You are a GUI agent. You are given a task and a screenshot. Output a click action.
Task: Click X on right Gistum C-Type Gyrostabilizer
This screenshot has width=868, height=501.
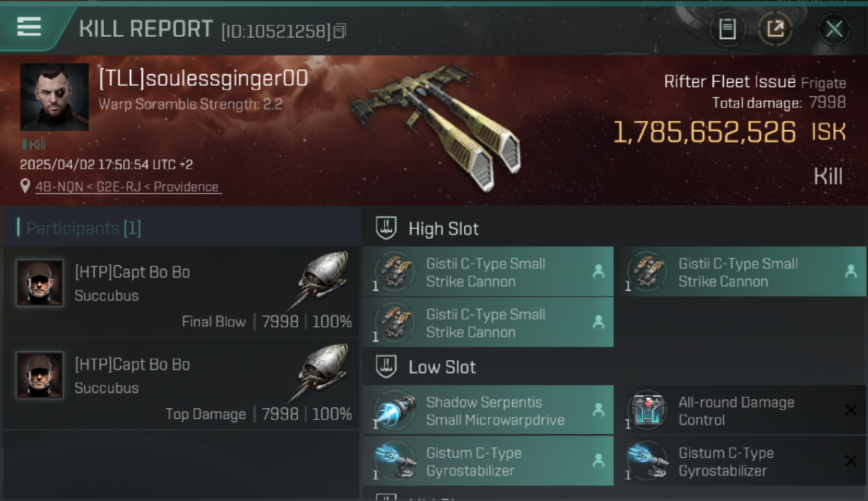click(851, 461)
